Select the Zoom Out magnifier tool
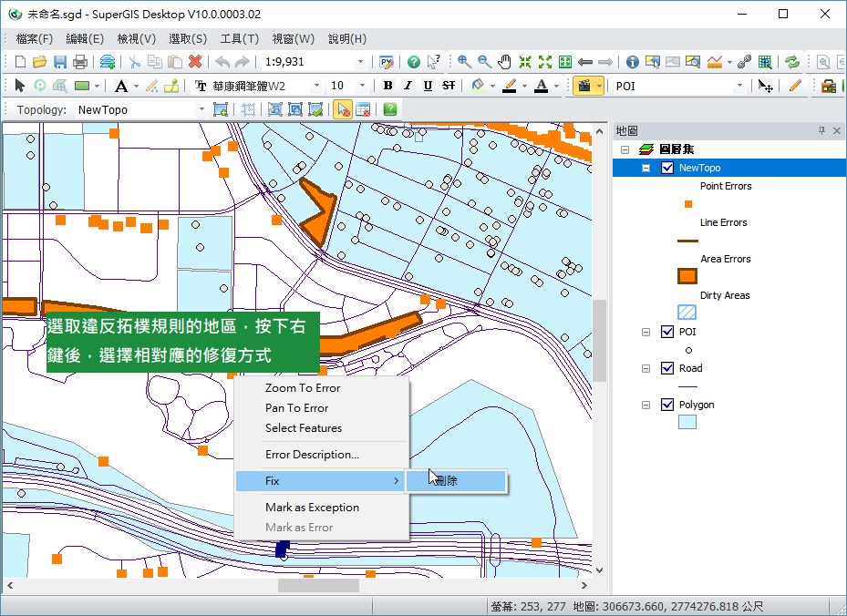This screenshot has width=847, height=616. click(x=484, y=62)
